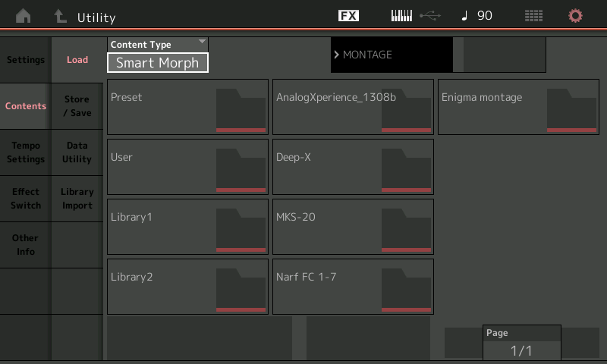
Task: Click the Library Import tab
Action: (x=77, y=199)
